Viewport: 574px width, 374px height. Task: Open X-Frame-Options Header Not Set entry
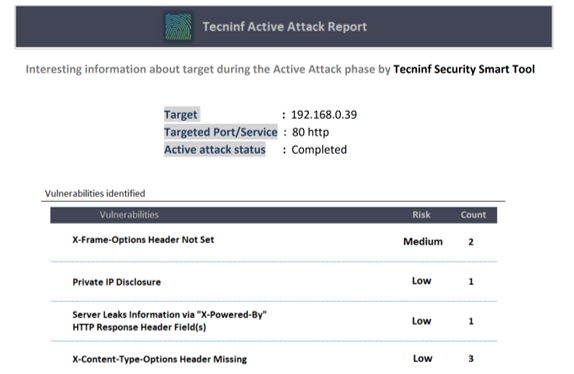(x=143, y=240)
